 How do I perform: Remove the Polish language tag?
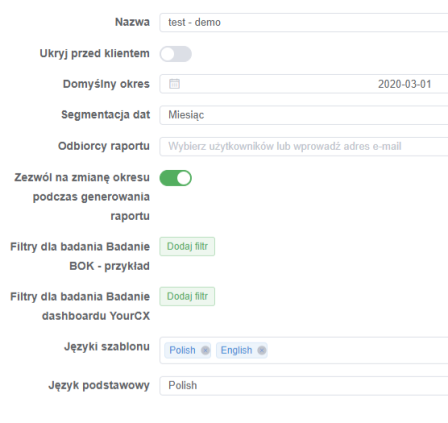point(205,350)
